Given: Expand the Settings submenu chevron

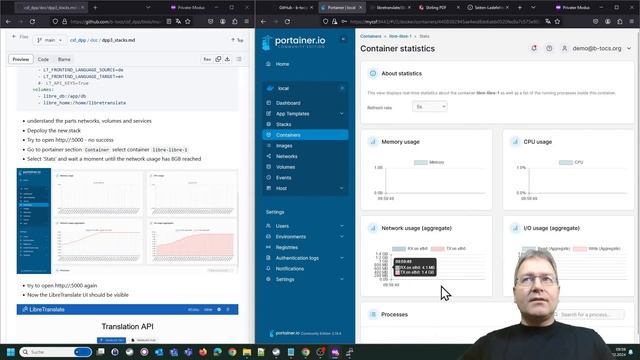Looking at the screenshot, I should (342, 279).
